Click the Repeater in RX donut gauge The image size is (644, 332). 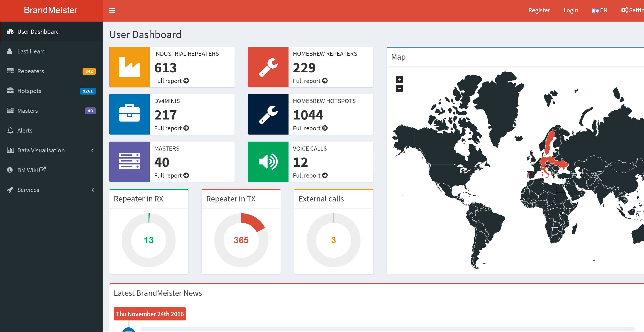149,240
